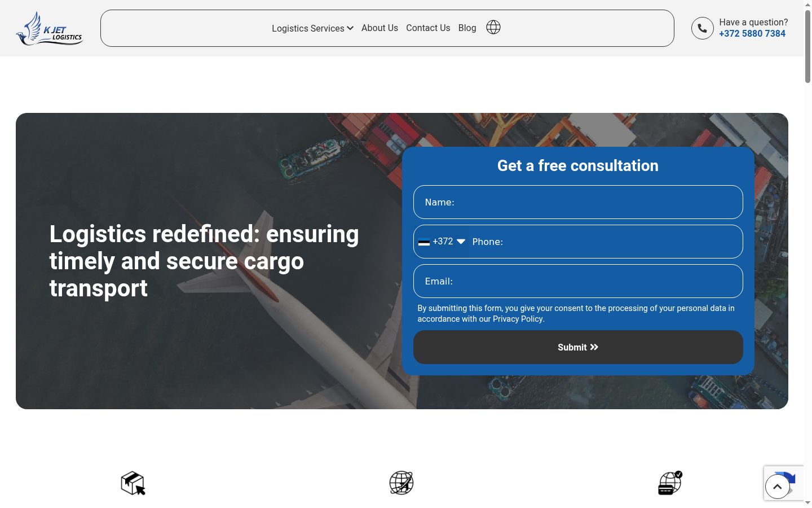Click the 'Logistics redefined' hero headline
This screenshot has height=508, width=812.
204,261
